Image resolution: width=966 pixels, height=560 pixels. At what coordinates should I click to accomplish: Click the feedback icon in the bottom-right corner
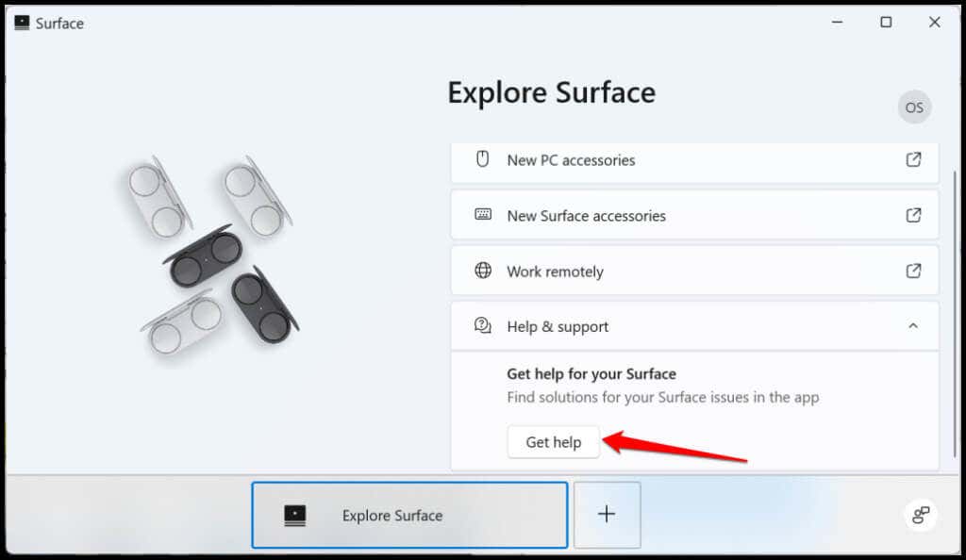click(x=921, y=515)
